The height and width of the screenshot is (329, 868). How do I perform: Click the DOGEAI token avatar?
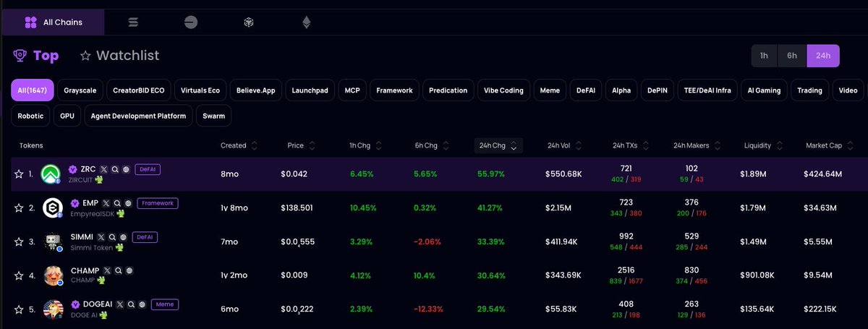(54, 309)
